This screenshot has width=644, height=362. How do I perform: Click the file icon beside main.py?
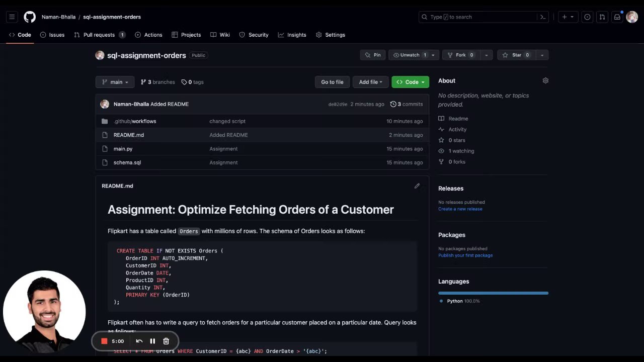coord(105,149)
